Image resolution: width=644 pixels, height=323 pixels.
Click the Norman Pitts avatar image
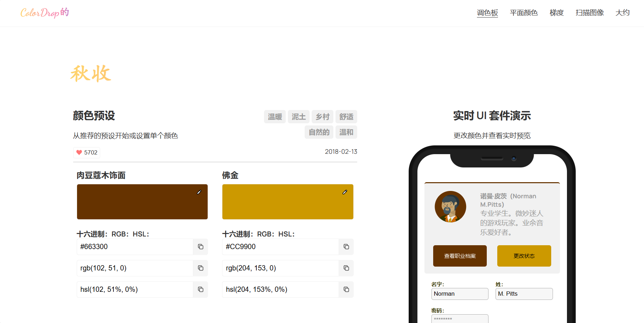(450, 207)
